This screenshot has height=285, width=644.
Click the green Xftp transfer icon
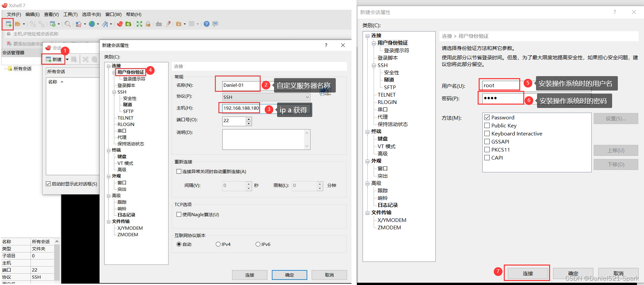(128, 24)
